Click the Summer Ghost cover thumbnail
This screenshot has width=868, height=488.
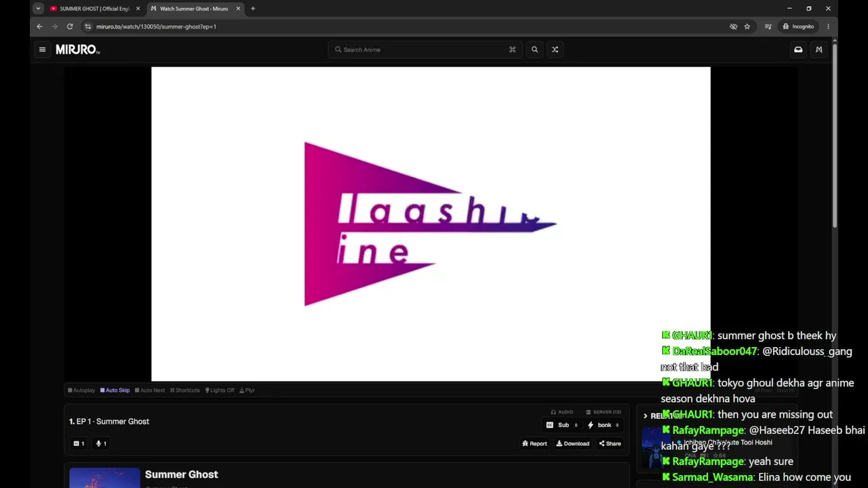(104, 478)
